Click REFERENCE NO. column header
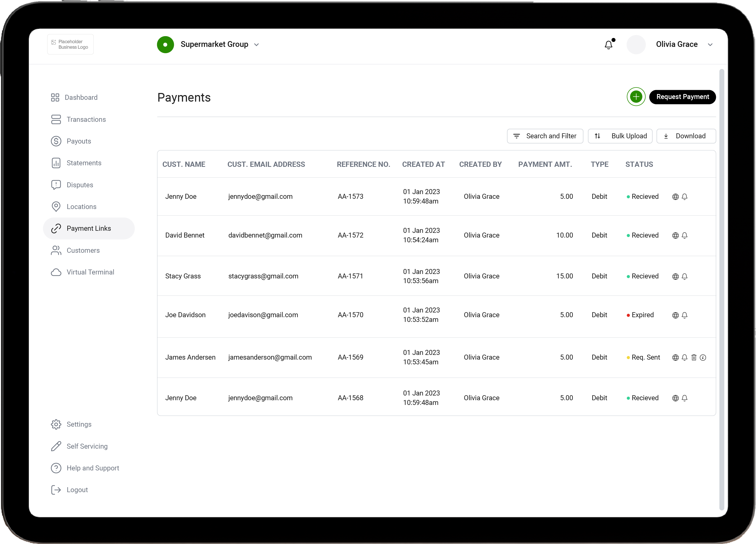Image resolution: width=756 pixels, height=544 pixels. click(363, 164)
